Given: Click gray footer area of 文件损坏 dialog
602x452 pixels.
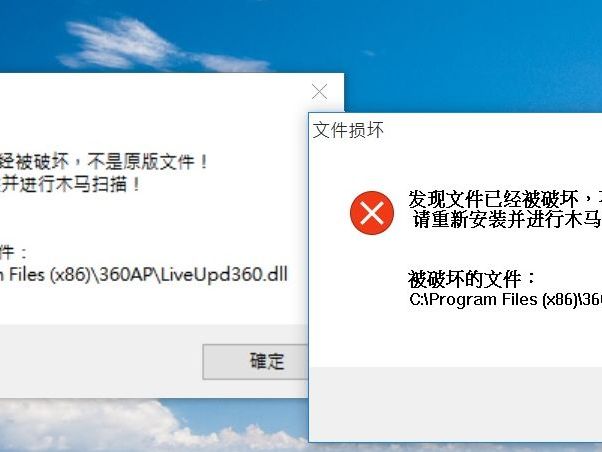Looking at the screenshot, I should click(x=456, y=403).
